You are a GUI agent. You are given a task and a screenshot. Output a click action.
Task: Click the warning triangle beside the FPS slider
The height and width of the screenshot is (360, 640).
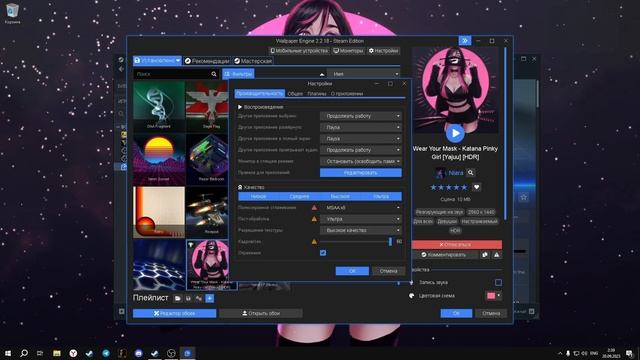[x=314, y=242]
